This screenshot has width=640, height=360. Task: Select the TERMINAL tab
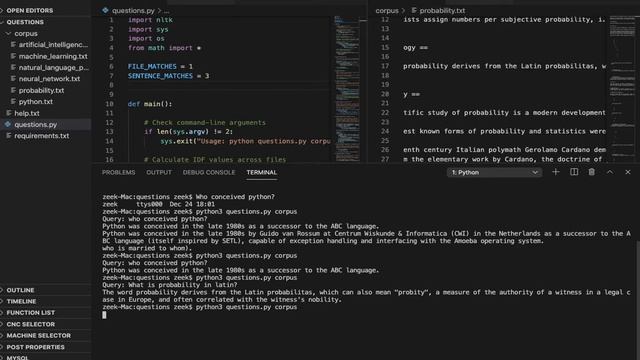pyautogui.click(x=261, y=172)
